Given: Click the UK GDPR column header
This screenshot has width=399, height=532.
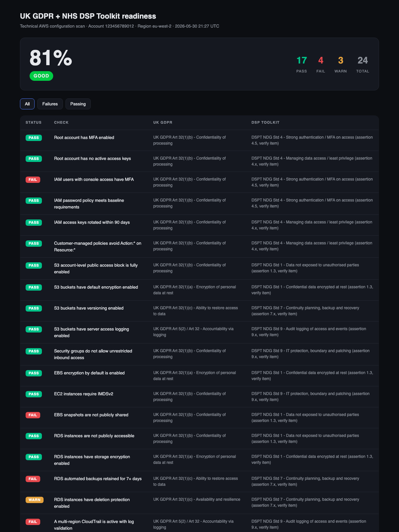Looking at the screenshot, I should coord(163,122).
